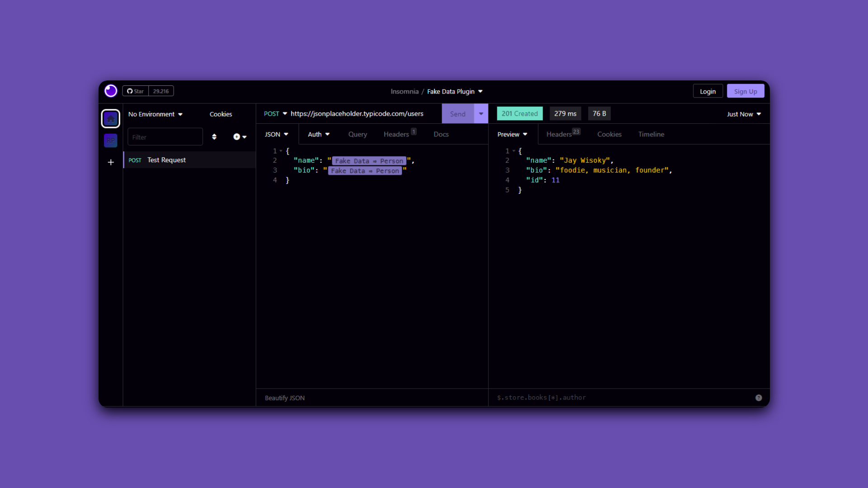The height and width of the screenshot is (488, 868).
Task: Click the Sign Up button
Action: tap(745, 91)
